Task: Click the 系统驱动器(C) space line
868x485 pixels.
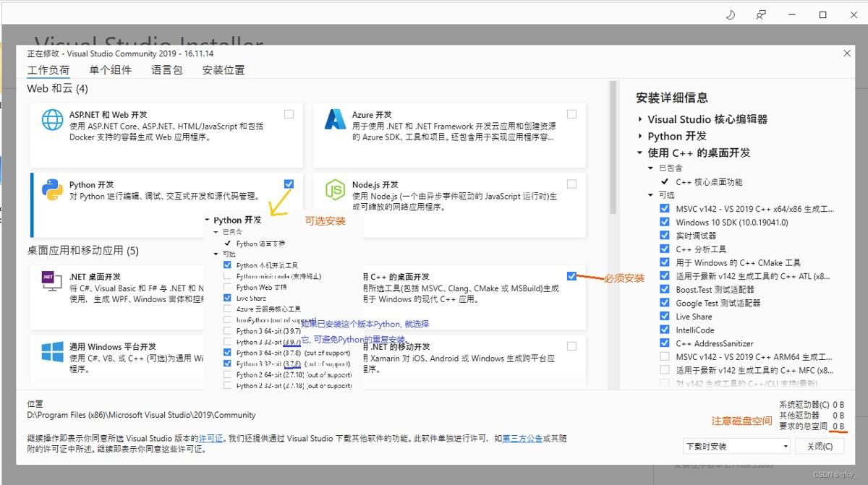Action: pos(812,404)
